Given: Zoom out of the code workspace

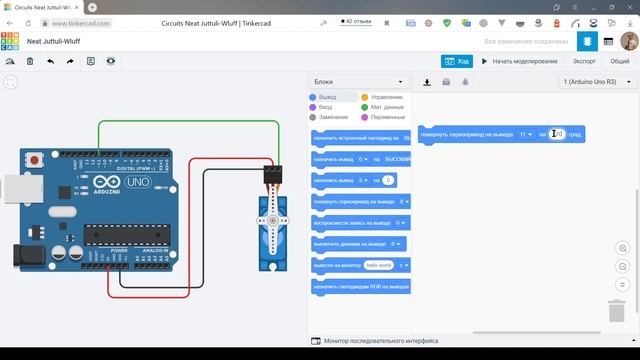Looking at the screenshot, I should 622,267.
